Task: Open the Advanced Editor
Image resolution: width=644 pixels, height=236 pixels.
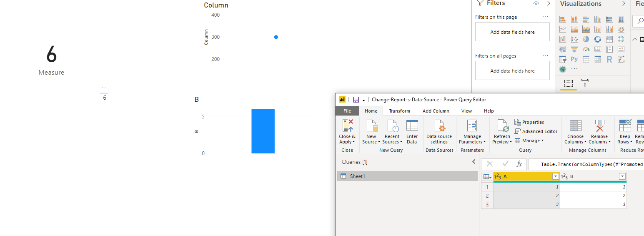Action: coord(536,131)
